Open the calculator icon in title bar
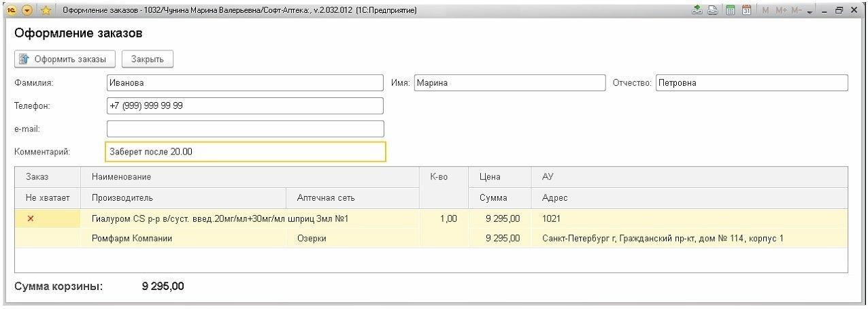The height and width of the screenshot is (309, 868). (x=730, y=11)
